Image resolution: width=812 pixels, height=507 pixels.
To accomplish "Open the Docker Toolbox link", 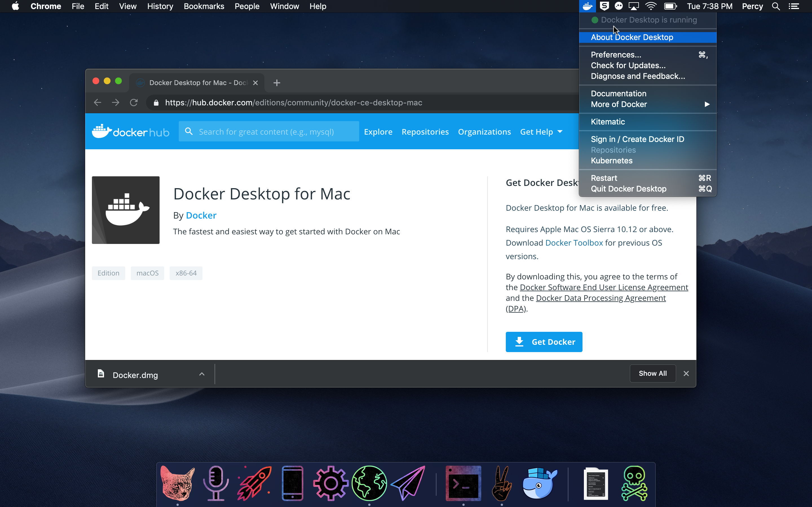I will click(574, 243).
